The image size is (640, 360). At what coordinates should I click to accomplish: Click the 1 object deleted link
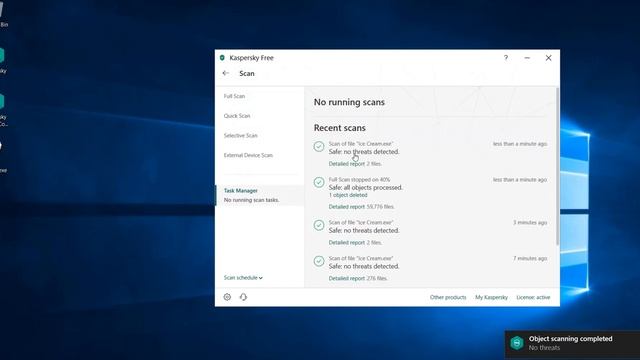click(x=348, y=195)
